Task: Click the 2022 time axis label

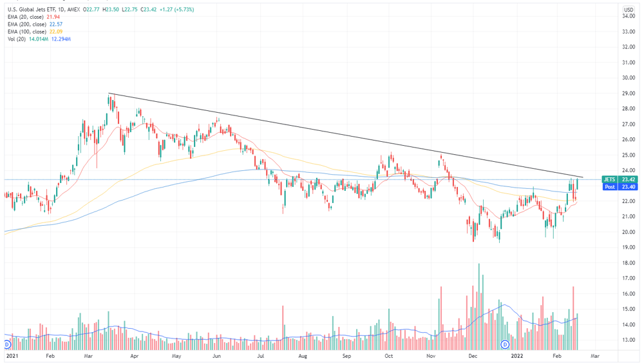Action: [517, 356]
